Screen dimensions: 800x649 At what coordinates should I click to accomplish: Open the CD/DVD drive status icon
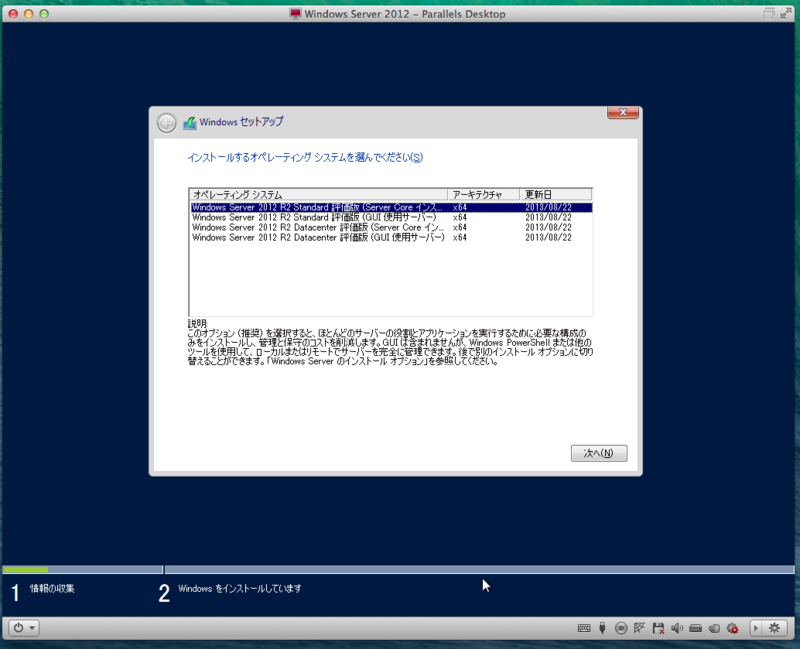point(620,628)
